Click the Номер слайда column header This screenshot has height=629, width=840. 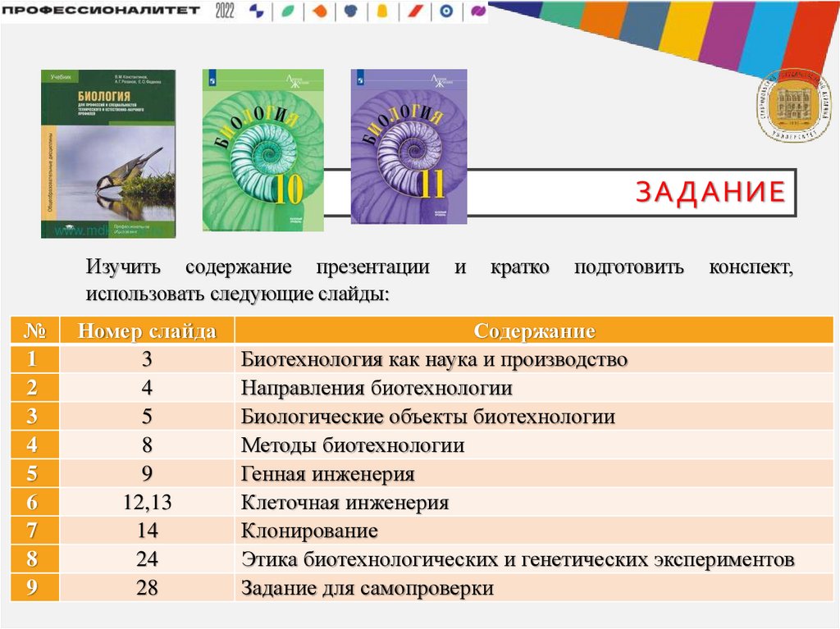149,329
